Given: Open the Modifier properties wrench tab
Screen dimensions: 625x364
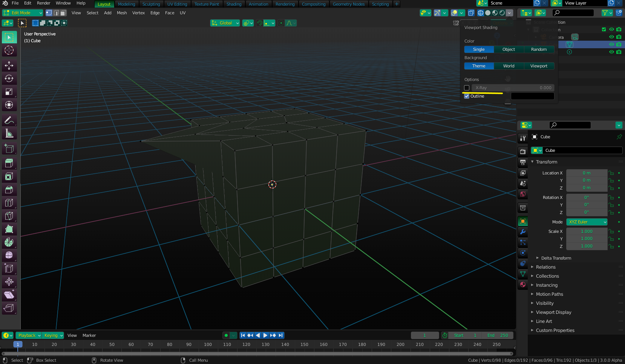Looking at the screenshot, I should [x=522, y=232].
